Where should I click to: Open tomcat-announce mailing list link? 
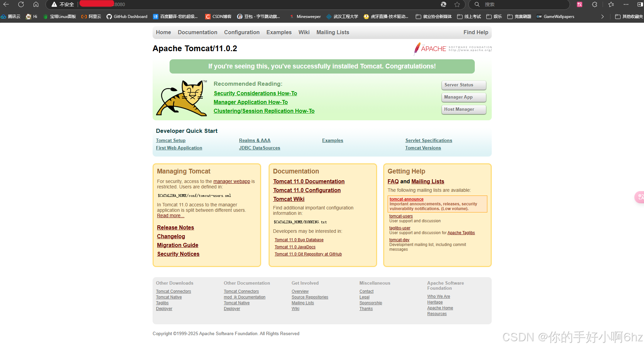pyautogui.click(x=406, y=199)
